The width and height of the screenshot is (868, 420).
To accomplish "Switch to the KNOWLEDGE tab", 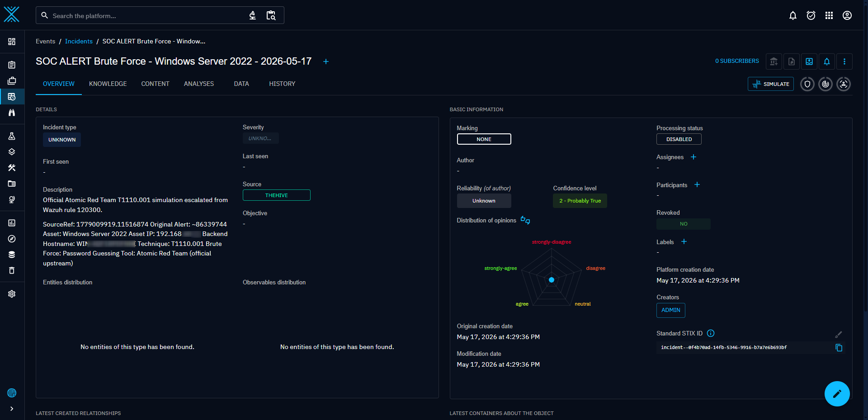I will point(108,84).
